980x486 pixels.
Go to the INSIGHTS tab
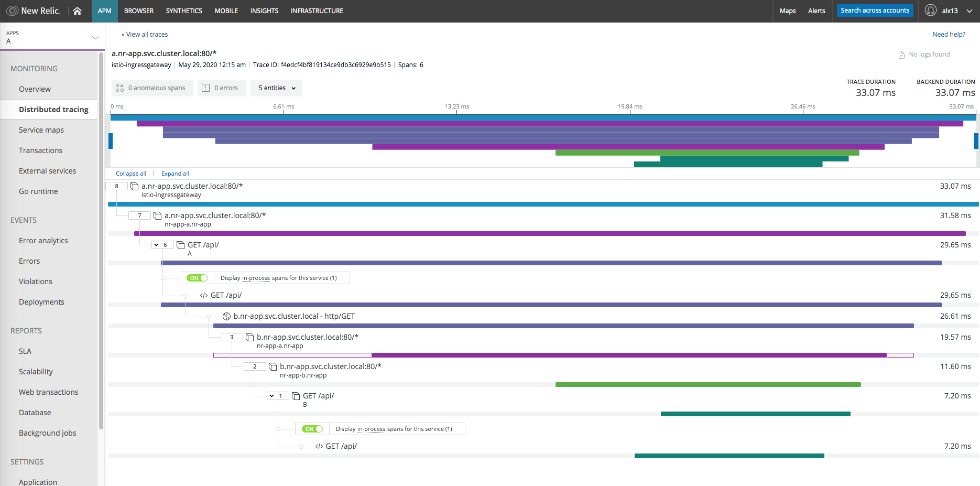coord(264,11)
